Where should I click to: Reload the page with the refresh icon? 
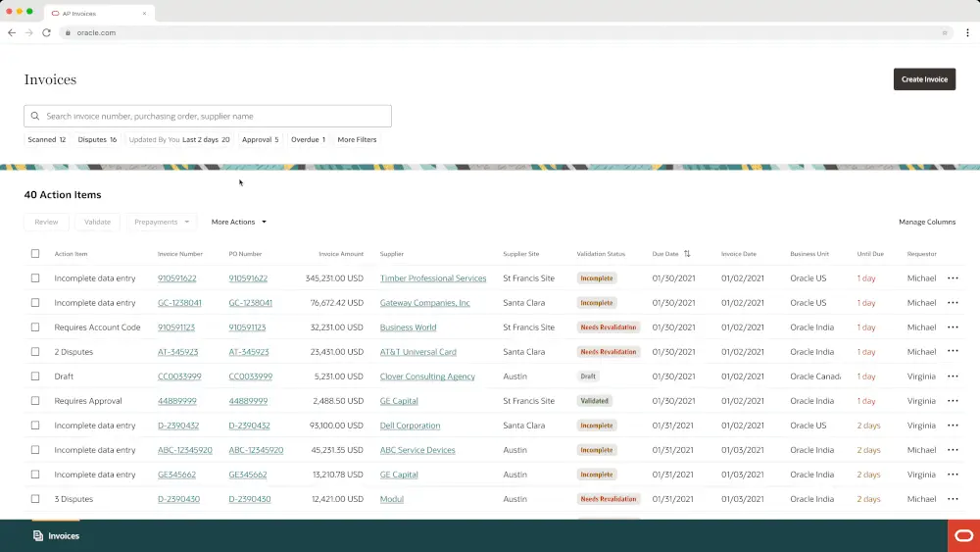46,32
